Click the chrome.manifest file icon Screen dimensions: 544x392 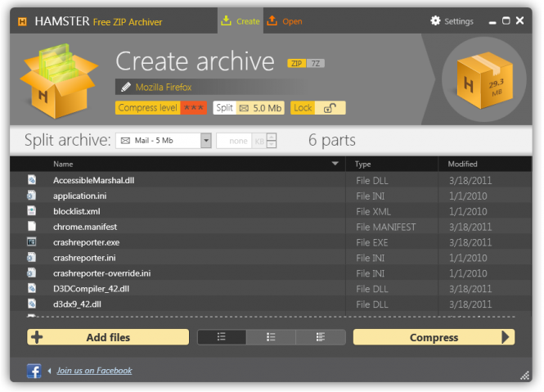point(32,226)
